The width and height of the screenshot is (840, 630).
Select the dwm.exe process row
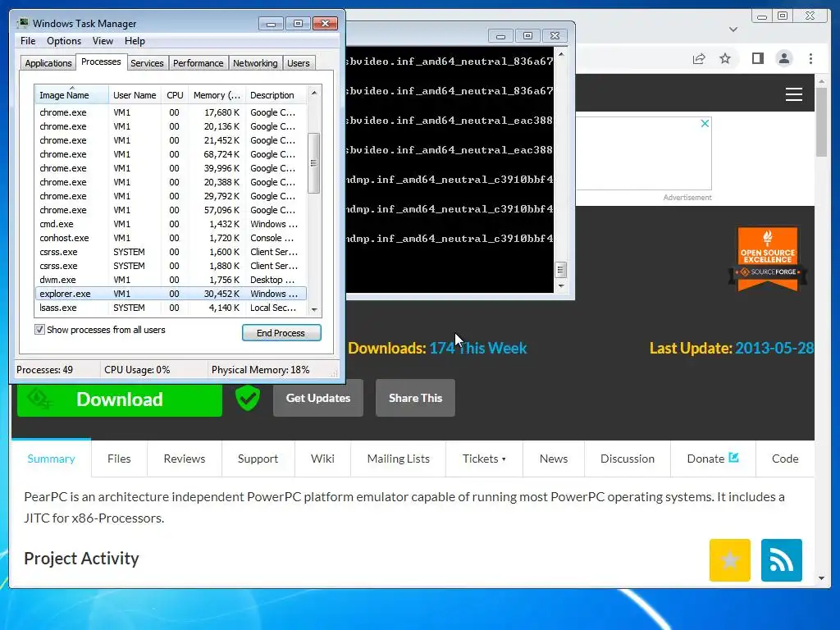pos(171,280)
